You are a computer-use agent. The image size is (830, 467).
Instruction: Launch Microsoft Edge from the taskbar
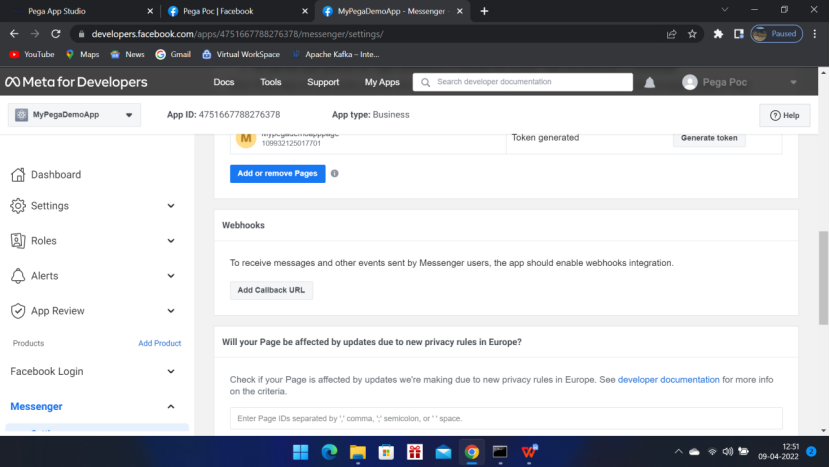(329, 452)
